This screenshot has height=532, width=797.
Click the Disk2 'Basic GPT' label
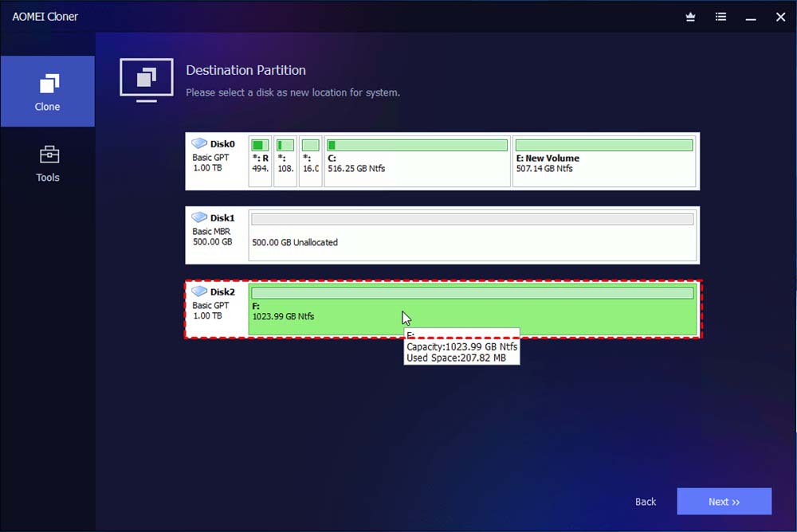coord(210,305)
